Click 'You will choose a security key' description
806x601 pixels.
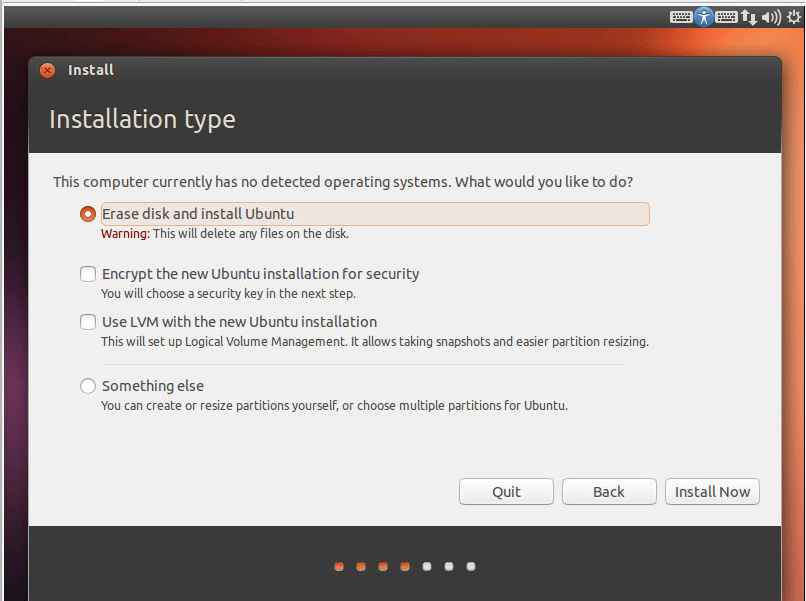pos(228,294)
